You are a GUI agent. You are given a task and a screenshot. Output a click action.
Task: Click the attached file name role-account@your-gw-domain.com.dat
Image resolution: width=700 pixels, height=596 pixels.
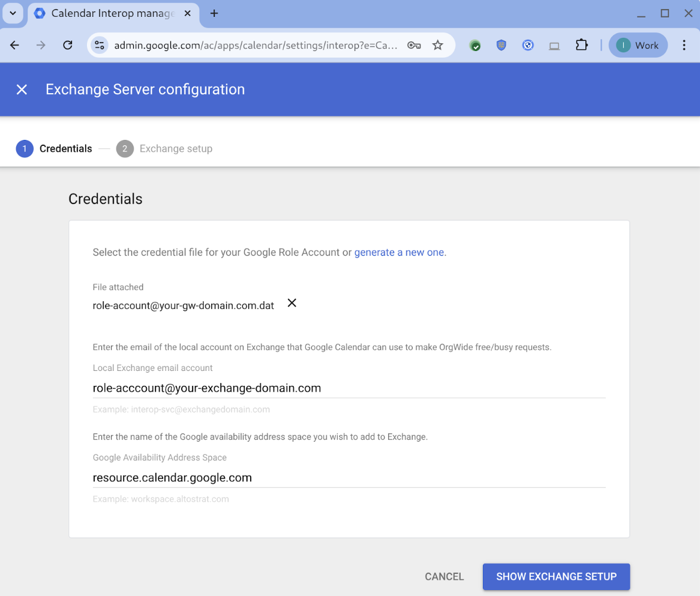[x=184, y=306]
